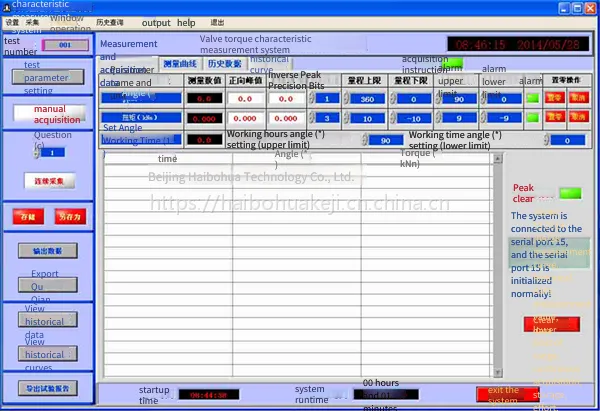This screenshot has width=600, height=411.
Task: Click the data table scrollbar down arrow
Action: tap(497, 372)
